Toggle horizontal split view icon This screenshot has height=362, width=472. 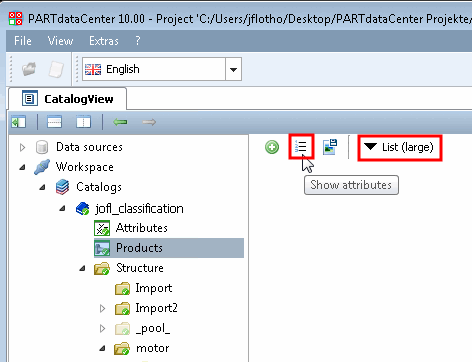pos(54,122)
